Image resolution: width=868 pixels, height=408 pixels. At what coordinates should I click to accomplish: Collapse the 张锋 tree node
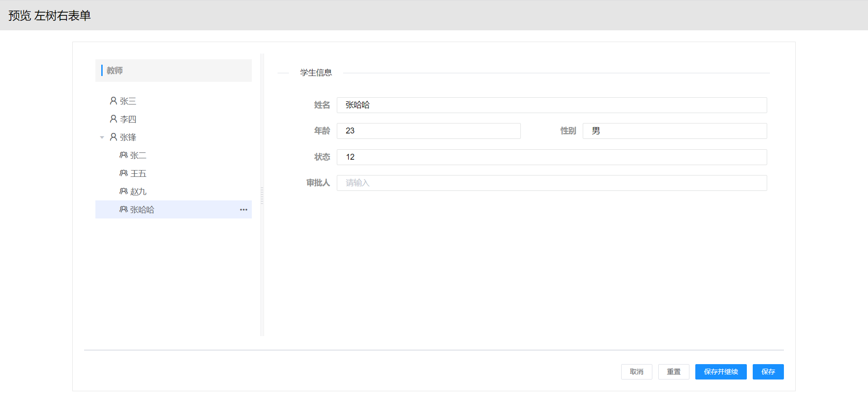(x=102, y=138)
